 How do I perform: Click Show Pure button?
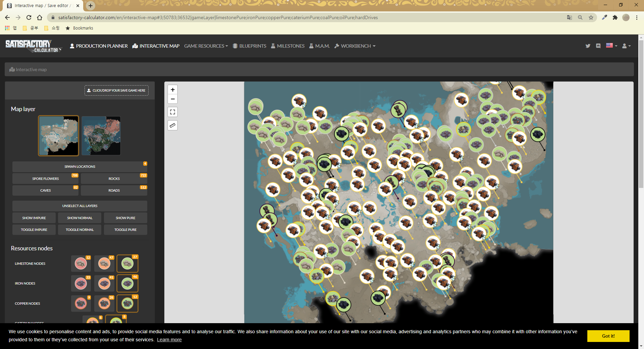125,218
